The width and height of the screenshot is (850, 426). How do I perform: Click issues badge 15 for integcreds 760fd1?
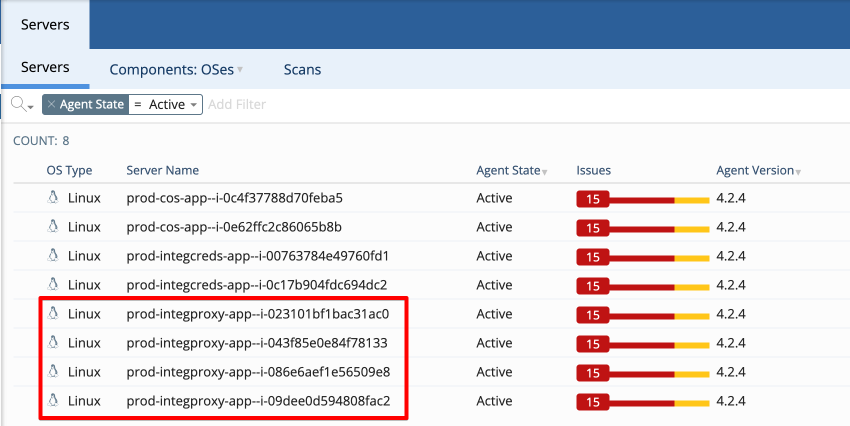593,257
